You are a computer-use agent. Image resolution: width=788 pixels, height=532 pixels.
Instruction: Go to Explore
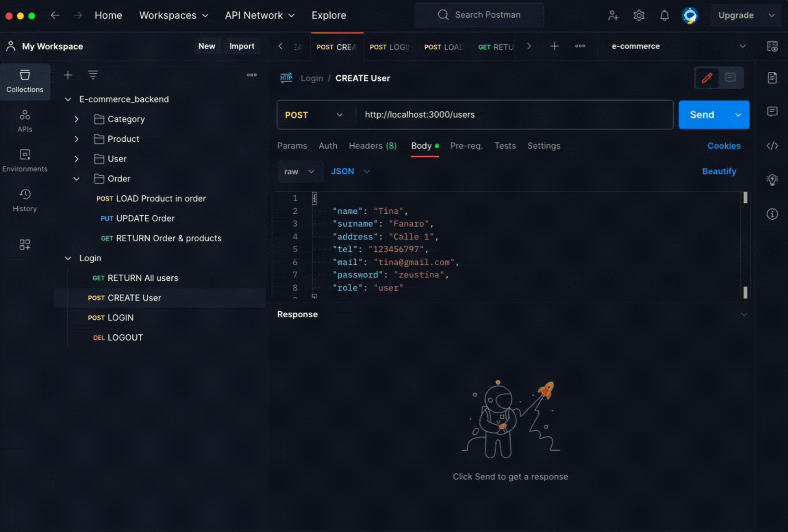pos(328,15)
